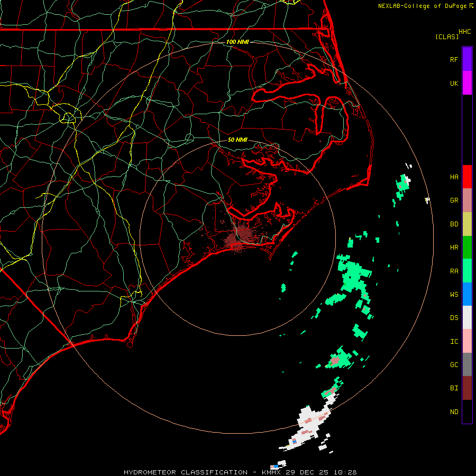Click the WS blue legend swatch
The image size is (476, 476).
pos(467,294)
